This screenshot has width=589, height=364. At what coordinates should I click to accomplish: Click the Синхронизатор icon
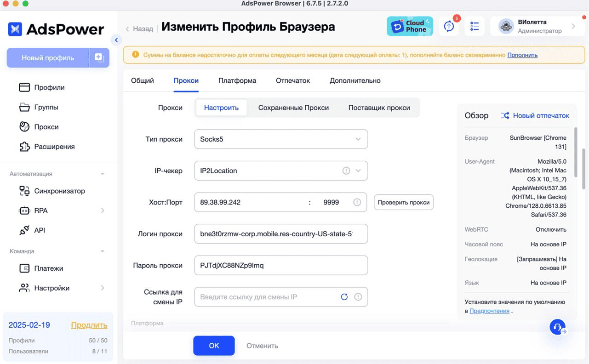pos(24,191)
